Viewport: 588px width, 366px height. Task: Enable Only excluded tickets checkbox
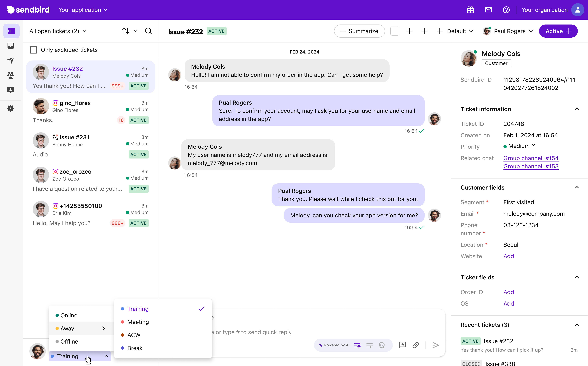point(33,50)
